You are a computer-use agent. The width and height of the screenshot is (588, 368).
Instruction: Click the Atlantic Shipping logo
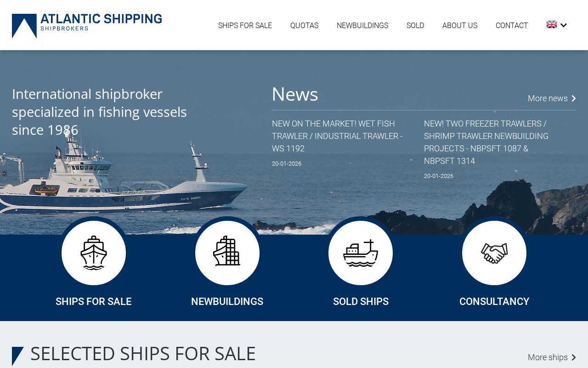click(x=87, y=26)
